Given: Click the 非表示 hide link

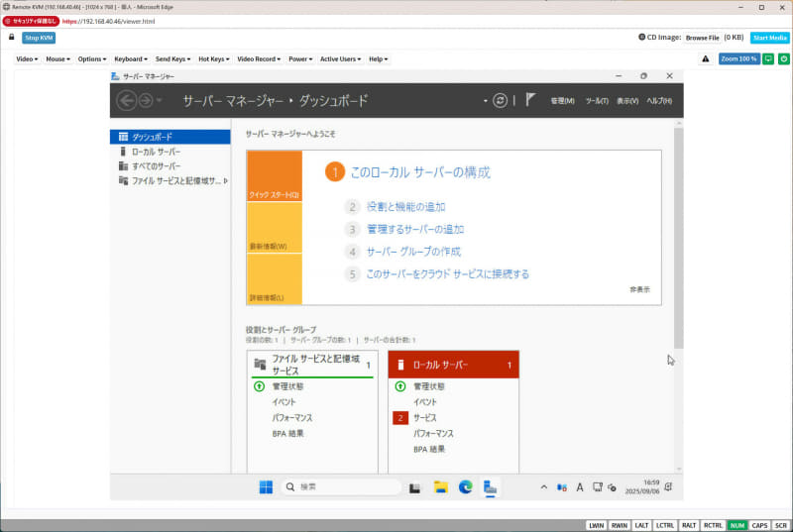Looking at the screenshot, I should click(639, 289).
